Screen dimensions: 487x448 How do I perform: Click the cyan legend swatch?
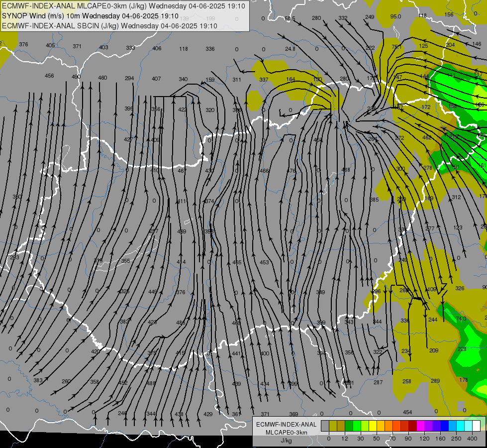click(x=461, y=426)
